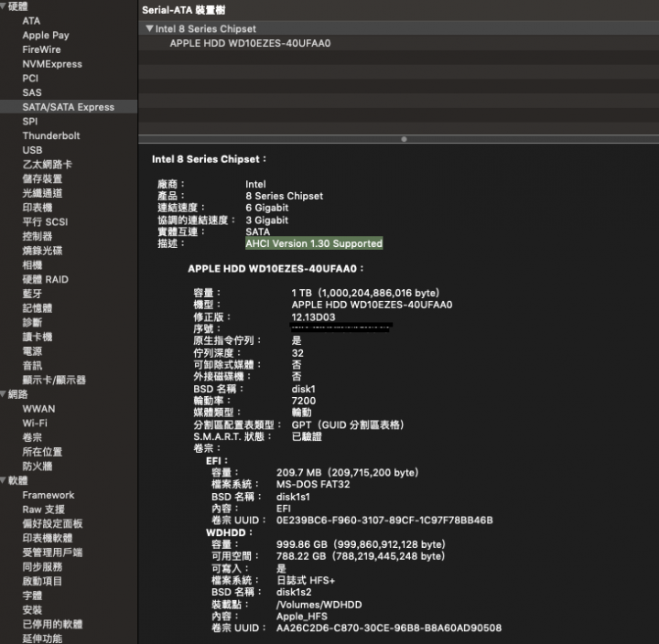Select 控制器 in the sidebar

click(37, 236)
